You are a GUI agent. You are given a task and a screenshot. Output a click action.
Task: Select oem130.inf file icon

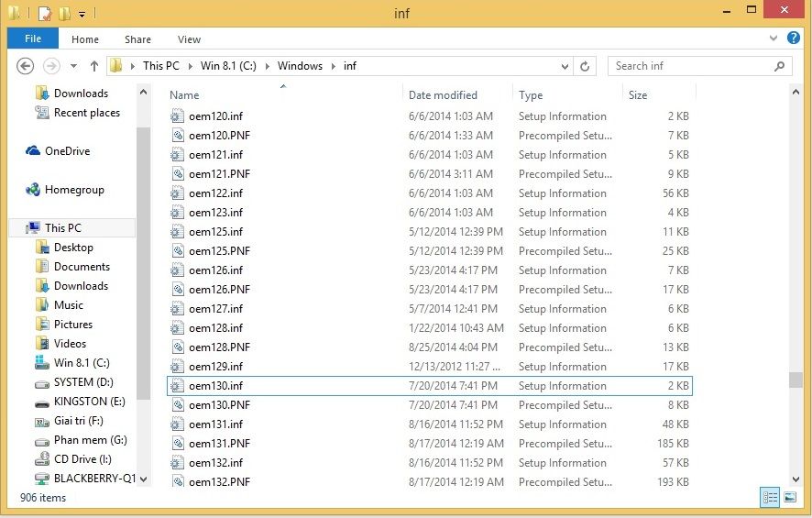pyautogui.click(x=177, y=385)
